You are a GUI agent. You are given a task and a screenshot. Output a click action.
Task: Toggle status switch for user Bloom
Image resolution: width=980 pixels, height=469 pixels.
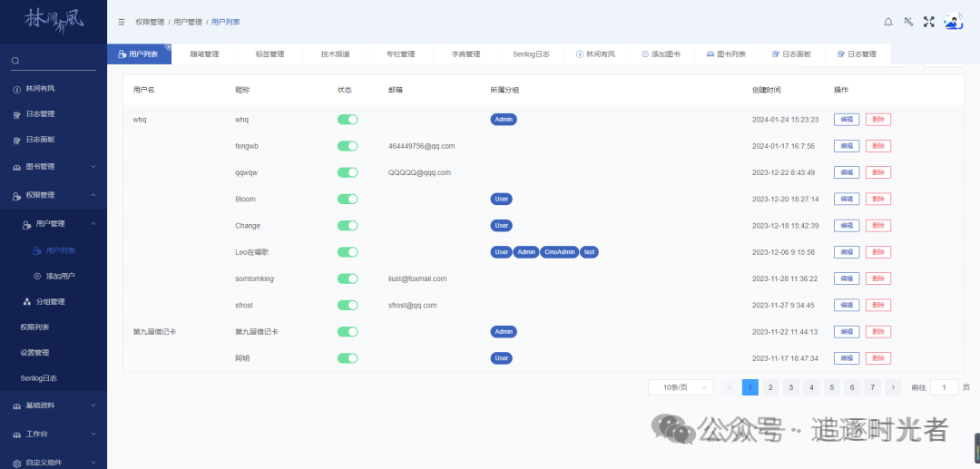tap(348, 200)
